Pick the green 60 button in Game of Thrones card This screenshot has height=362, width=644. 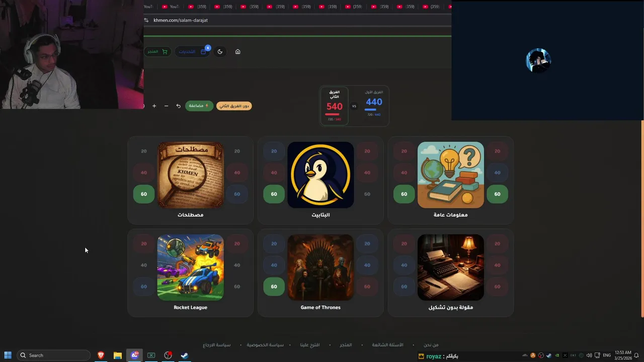click(274, 287)
